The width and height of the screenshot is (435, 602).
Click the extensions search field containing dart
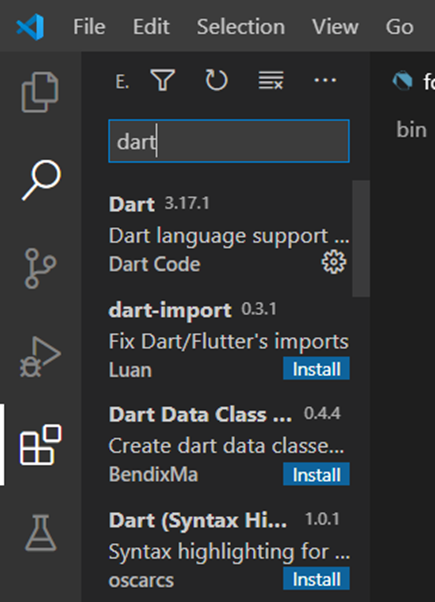pyautogui.click(x=229, y=141)
